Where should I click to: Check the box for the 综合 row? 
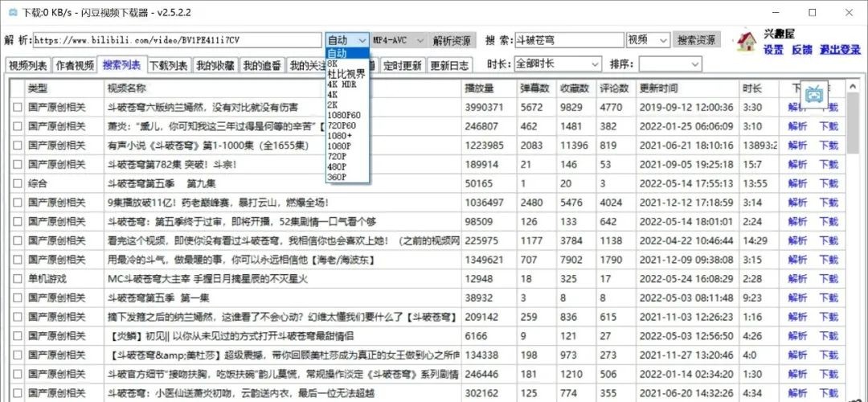pos(18,183)
